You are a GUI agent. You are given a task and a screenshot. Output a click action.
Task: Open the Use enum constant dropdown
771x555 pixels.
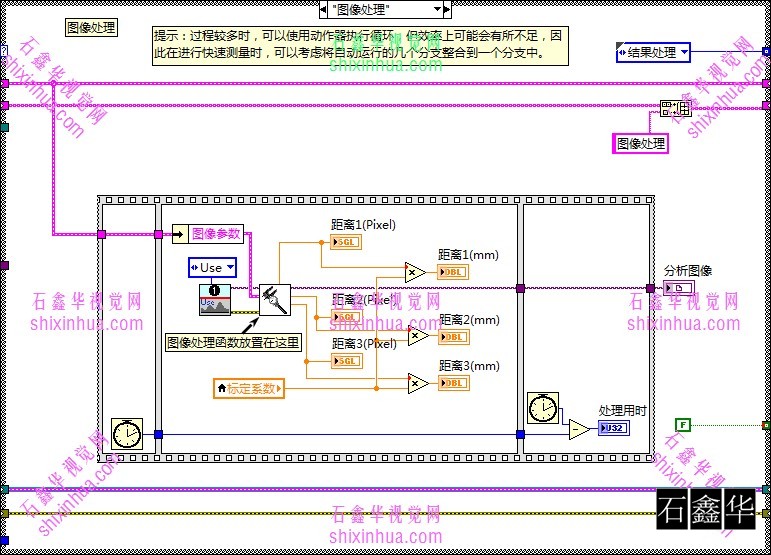(213, 267)
